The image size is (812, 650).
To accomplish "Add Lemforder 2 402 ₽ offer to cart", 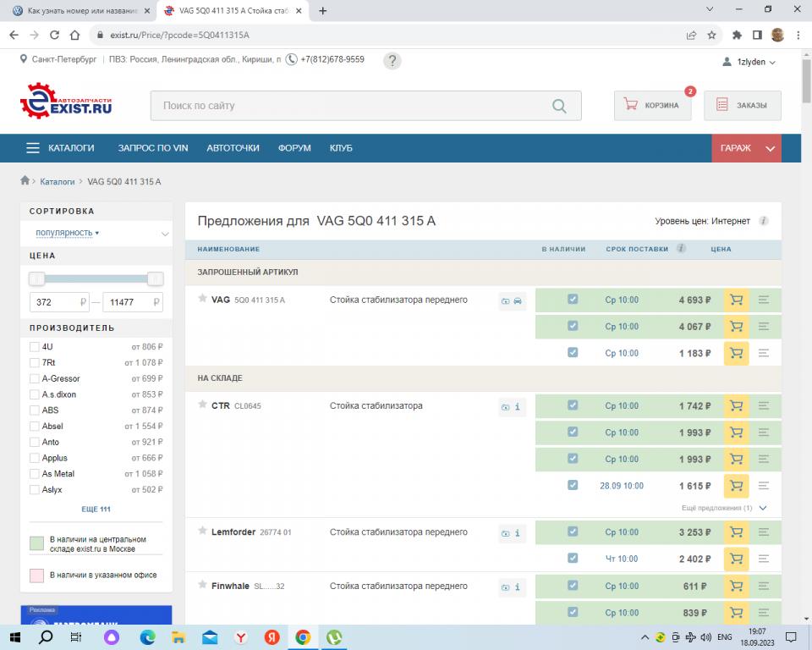I will (736, 559).
